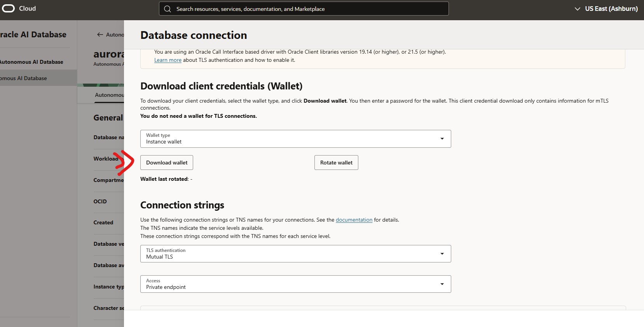
Task: Click the Character set label in background
Action: pos(109,308)
